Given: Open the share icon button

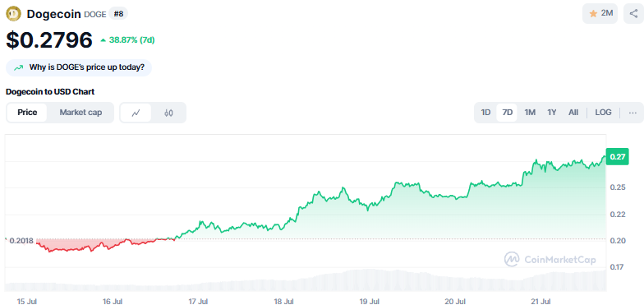Looking at the screenshot, I should point(633,13).
